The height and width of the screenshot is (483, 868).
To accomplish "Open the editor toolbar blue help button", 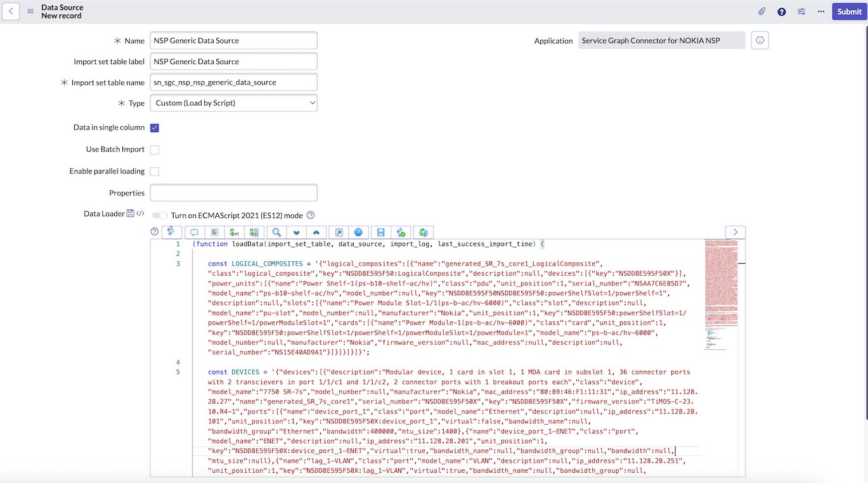I will click(x=358, y=233).
